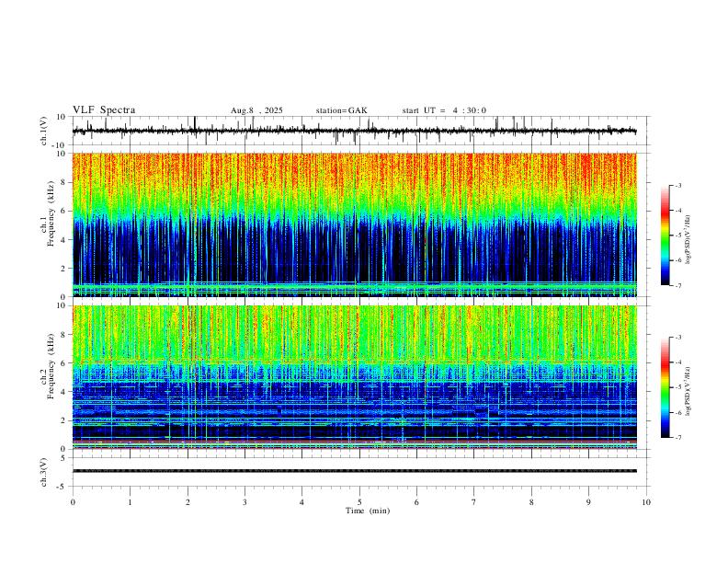Viewport: 728px width, 563px height.
Task: Click time axis tick label "4"
Action: pos(301,502)
